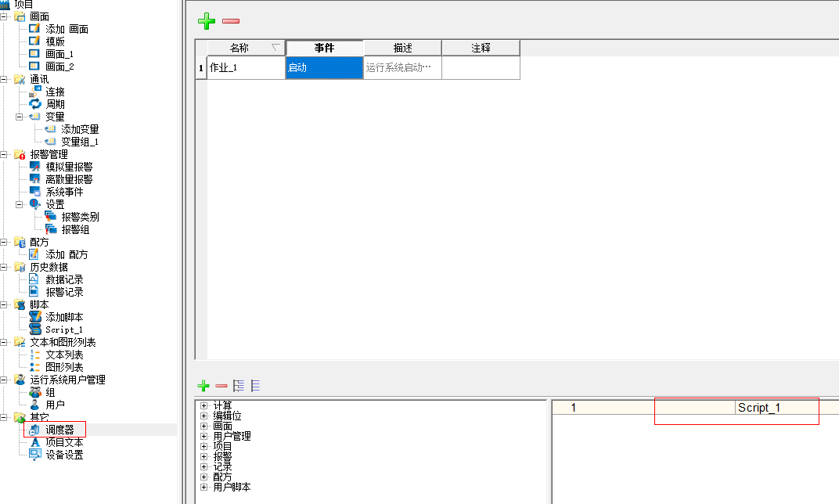
Task: Click the 周期 cycles icon
Action: [34, 104]
